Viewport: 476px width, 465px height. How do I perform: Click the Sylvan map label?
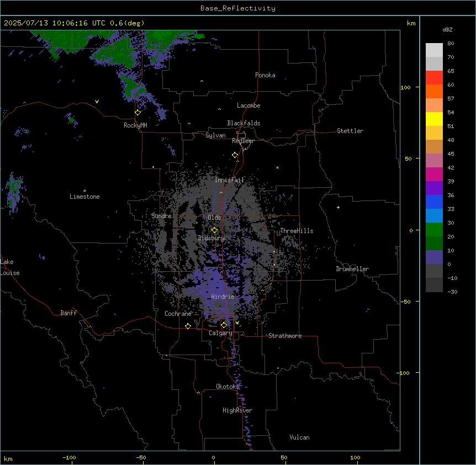215,135
